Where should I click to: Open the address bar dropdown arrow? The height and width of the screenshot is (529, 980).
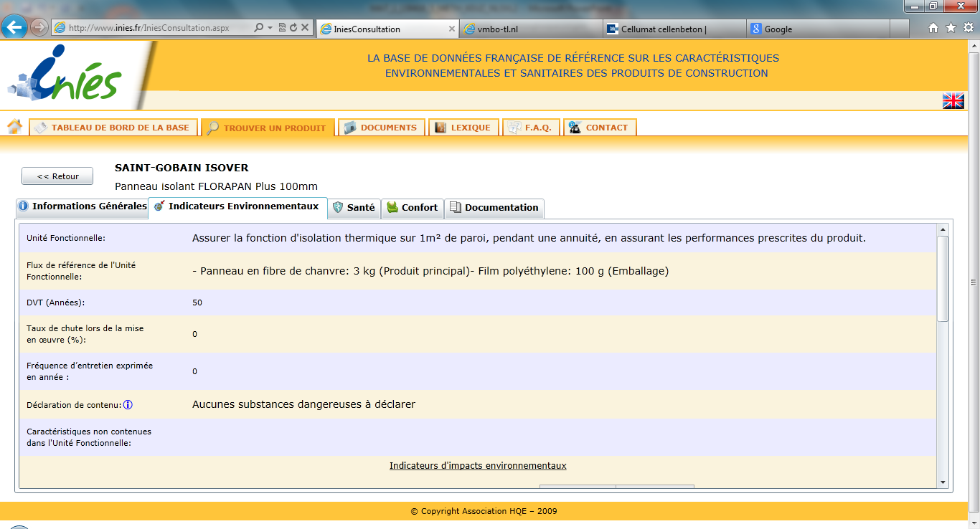(x=270, y=28)
